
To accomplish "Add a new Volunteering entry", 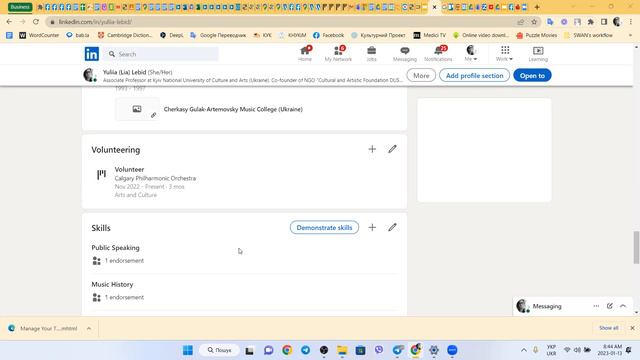I will pyautogui.click(x=372, y=149).
